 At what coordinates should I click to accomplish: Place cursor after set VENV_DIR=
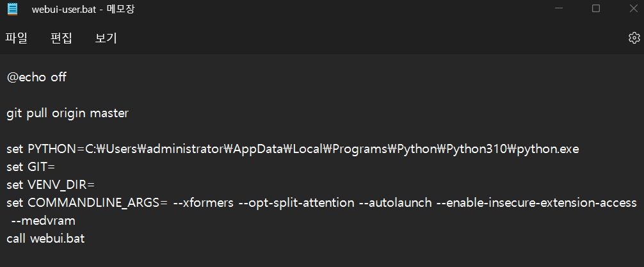point(95,185)
